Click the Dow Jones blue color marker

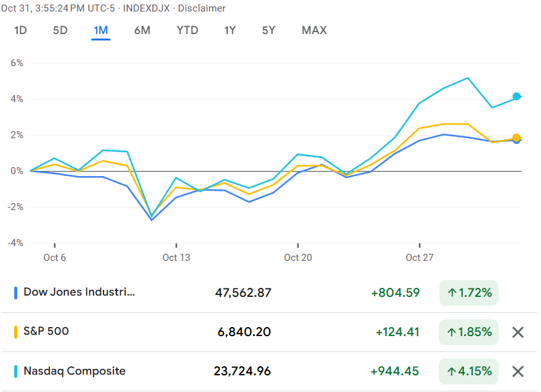(x=15, y=293)
